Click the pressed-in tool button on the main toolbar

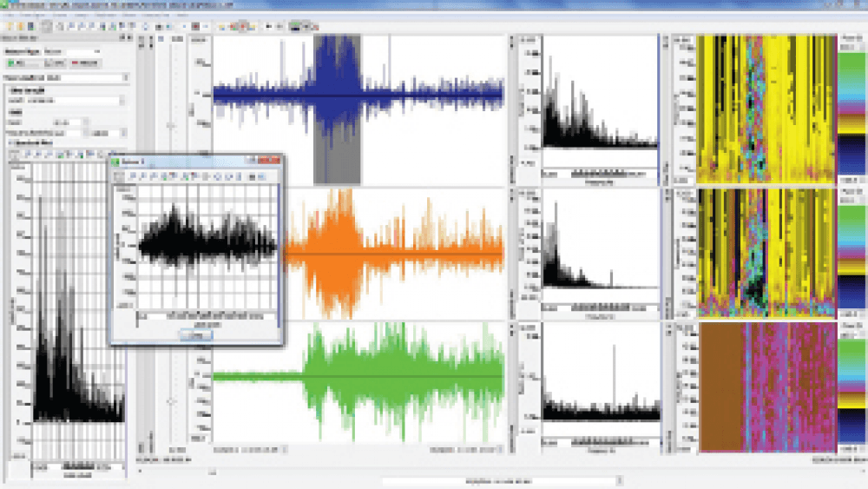[47, 26]
